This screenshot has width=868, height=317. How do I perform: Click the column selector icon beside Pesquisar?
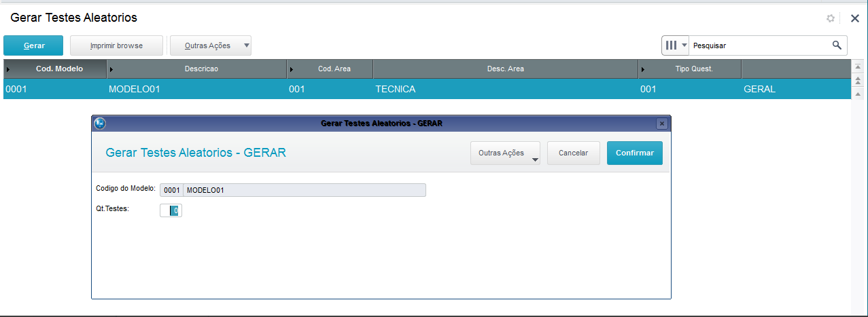[x=671, y=45]
